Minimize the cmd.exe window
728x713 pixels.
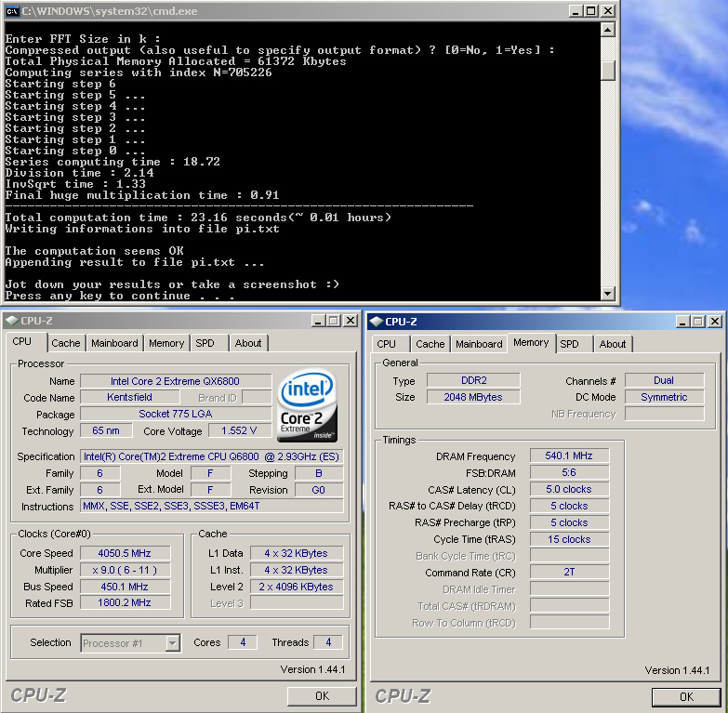576,11
